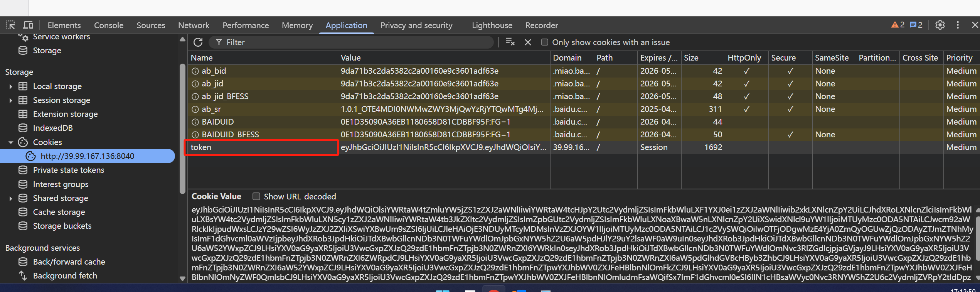Viewport: 980px width, 292px height.
Task: Open Service workers item
Action: click(x=61, y=37)
